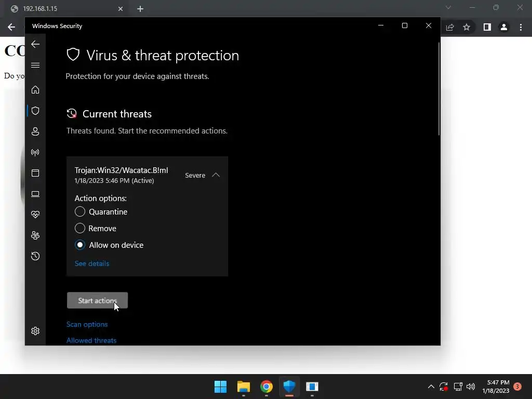The height and width of the screenshot is (399, 532).
Task: Open Allowed threats link
Action: (91, 340)
